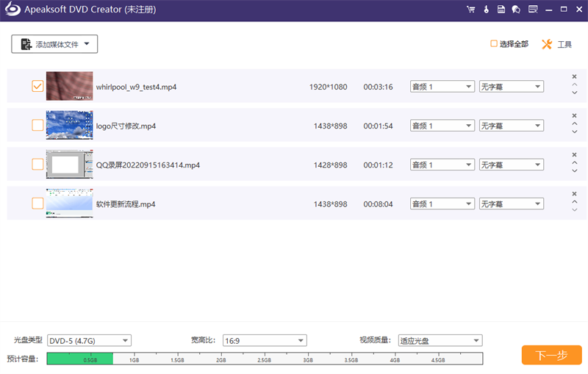This screenshot has height=374, width=588.
Task: Check the 软件更新流程.mp4 checkbox
Action: tap(37, 203)
